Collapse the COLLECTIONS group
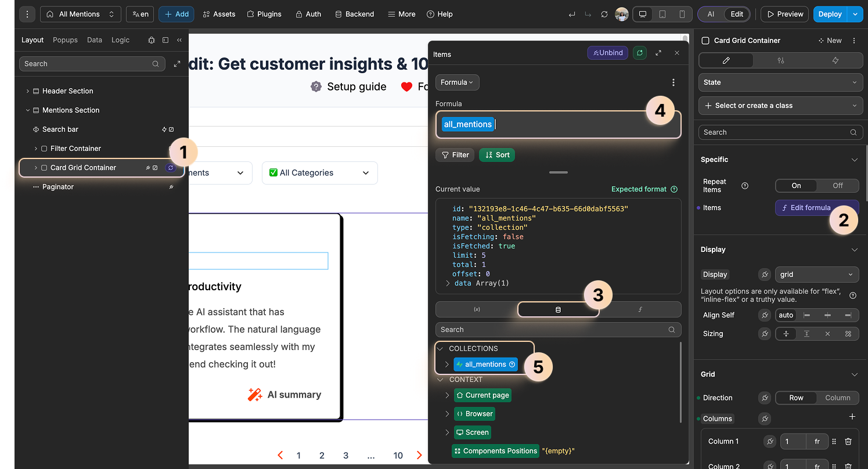This screenshot has width=868, height=469. pyautogui.click(x=440, y=349)
